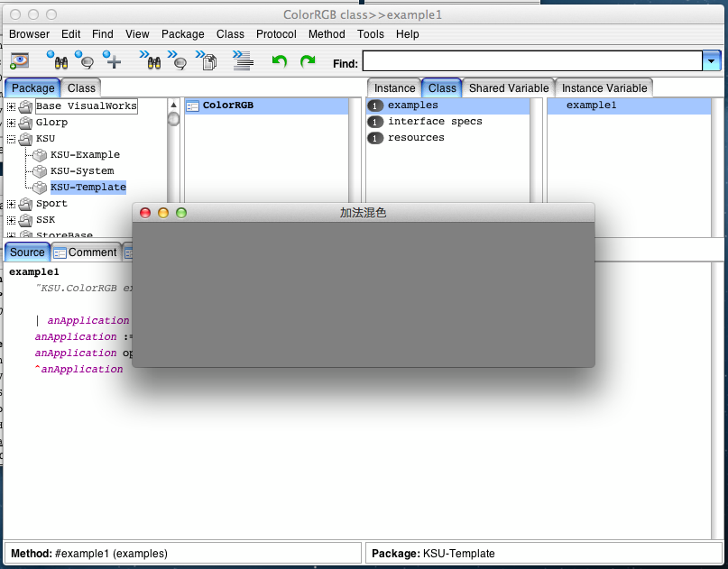Open the Find field dropdown arrow
This screenshot has height=569, width=728.
[x=712, y=61]
